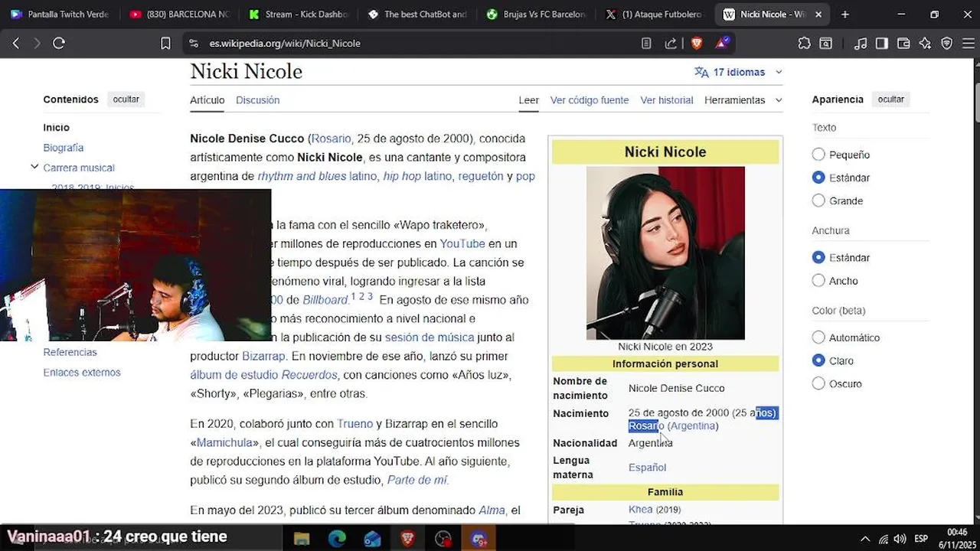Select Claro color mode
The width and height of the screenshot is (980, 551).
[x=818, y=360]
